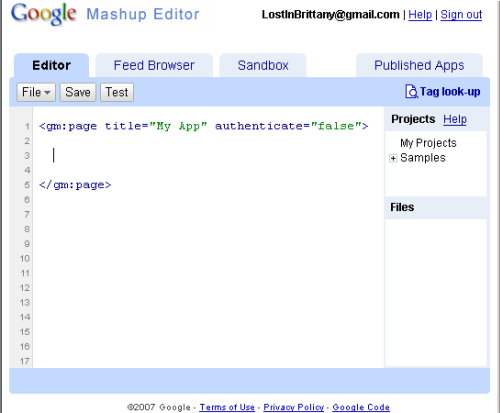Select Samples tree item label
The image size is (500, 413).
423,158
